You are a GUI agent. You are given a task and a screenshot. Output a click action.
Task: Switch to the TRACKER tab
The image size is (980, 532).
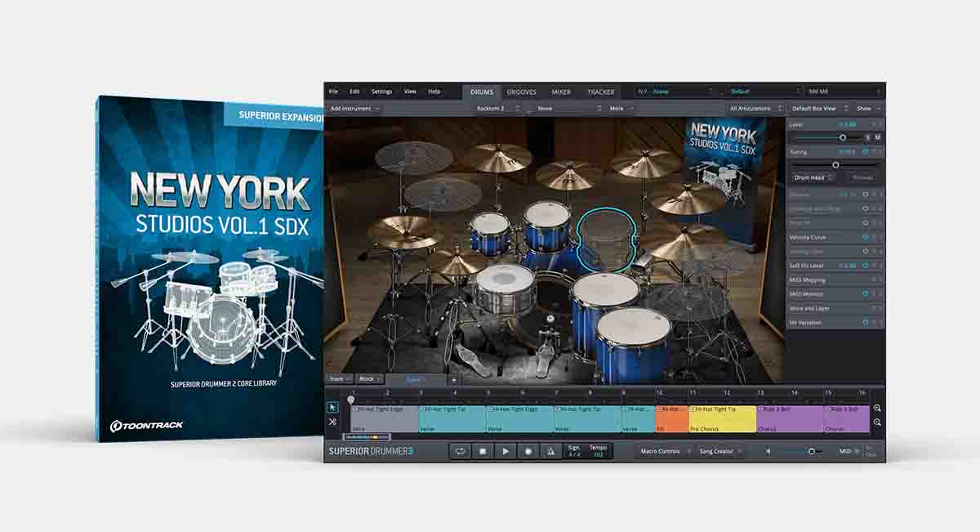[600, 92]
